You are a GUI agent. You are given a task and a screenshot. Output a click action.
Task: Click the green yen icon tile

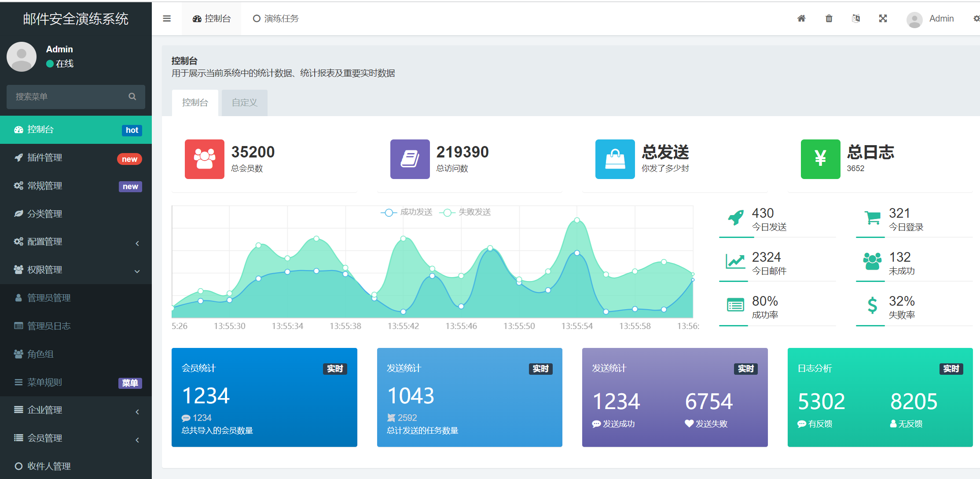click(821, 159)
